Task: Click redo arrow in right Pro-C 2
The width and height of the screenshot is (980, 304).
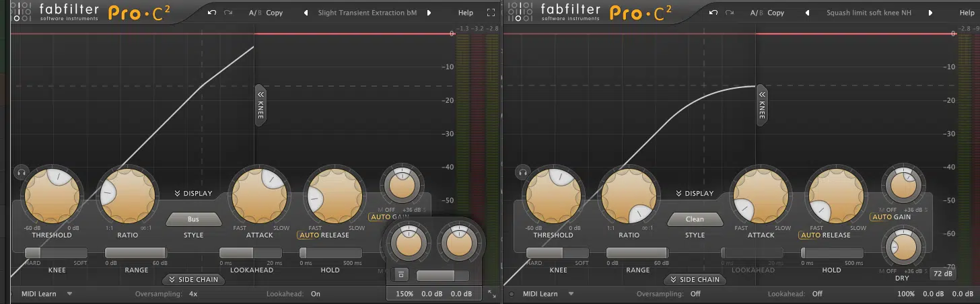Action: click(730, 13)
